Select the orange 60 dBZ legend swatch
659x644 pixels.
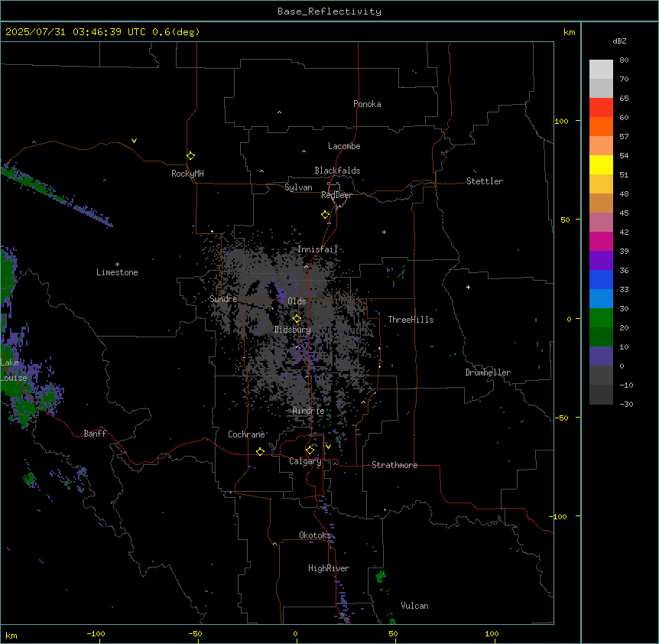click(x=601, y=126)
